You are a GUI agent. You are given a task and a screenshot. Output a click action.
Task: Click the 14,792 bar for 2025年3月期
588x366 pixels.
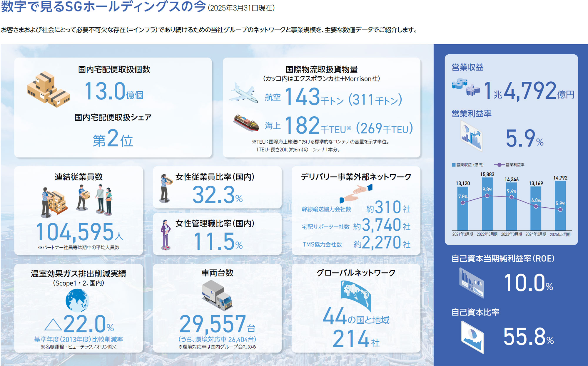pyautogui.click(x=560, y=206)
